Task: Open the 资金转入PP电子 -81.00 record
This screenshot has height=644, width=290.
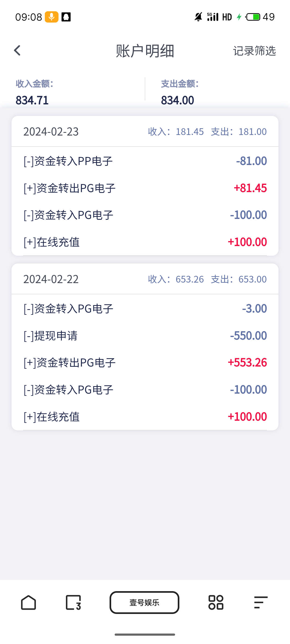Action: [x=145, y=161]
